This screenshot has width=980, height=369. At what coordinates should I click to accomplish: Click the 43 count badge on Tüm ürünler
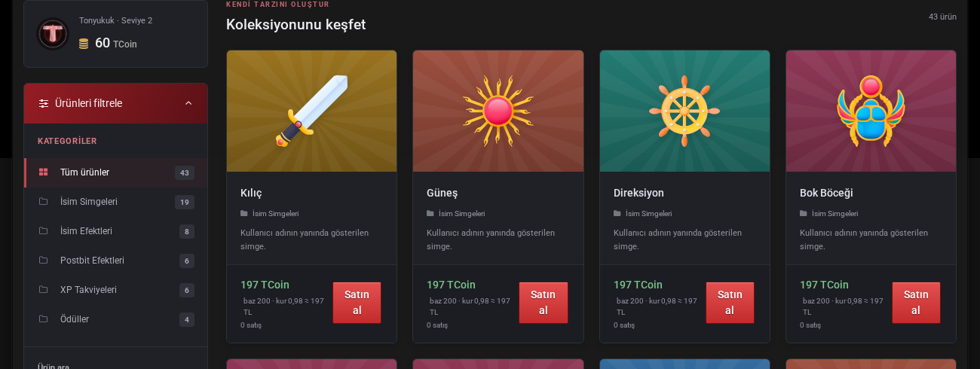point(185,173)
